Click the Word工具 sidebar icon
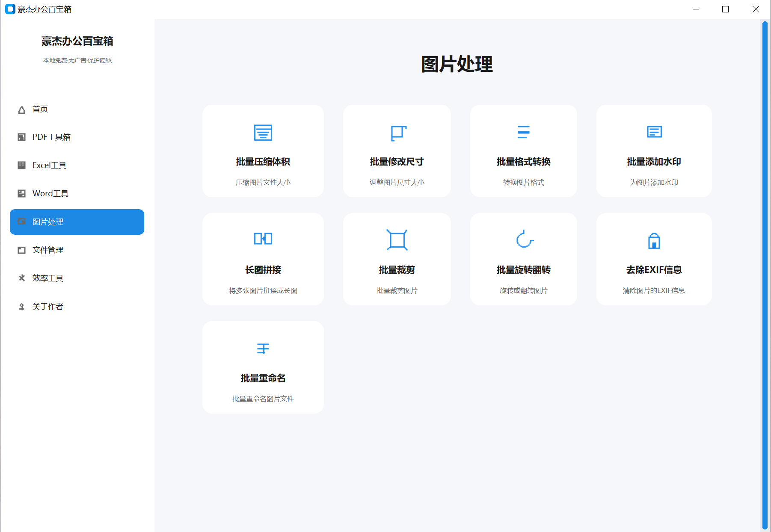Screen dimensions: 771x532 pos(21,193)
